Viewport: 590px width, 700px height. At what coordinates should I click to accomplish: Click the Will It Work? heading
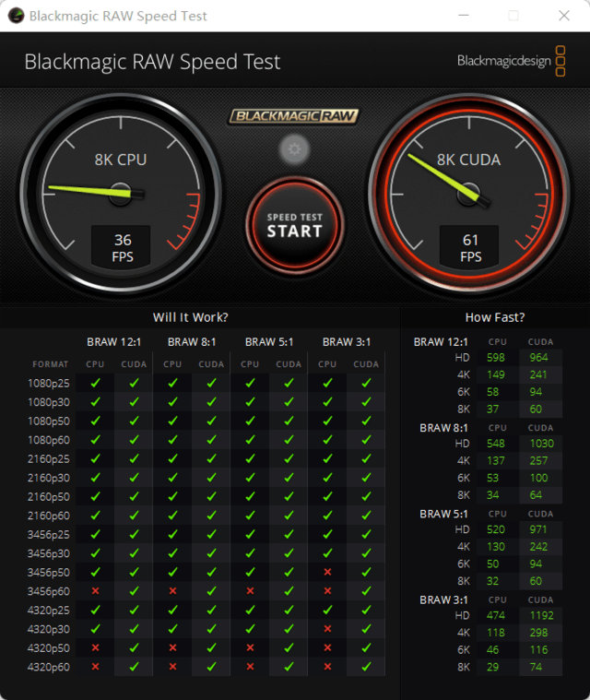tap(191, 317)
